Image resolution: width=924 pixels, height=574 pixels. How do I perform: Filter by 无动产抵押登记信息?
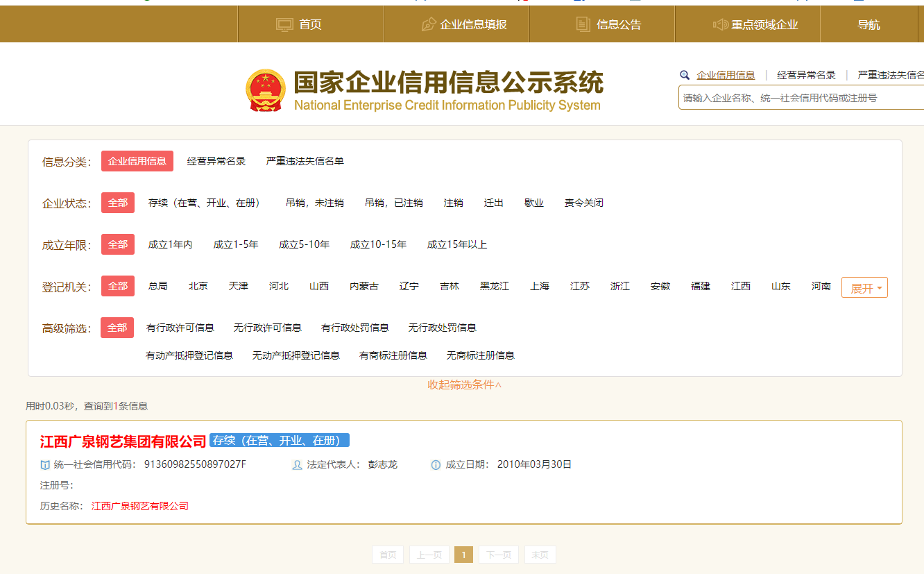tap(296, 355)
